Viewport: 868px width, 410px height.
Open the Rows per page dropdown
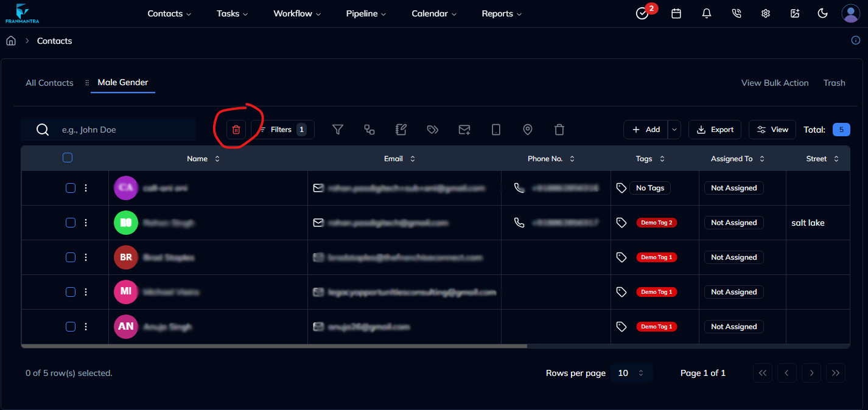coord(631,372)
